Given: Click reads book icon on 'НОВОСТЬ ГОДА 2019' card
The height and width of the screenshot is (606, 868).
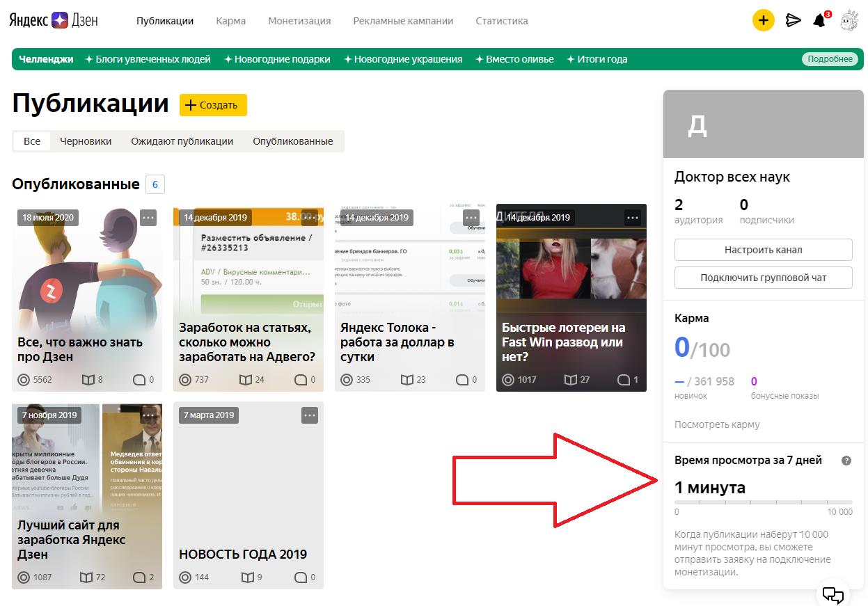Looking at the screenshot, I should pyautogui.click(x=247, y=577).
